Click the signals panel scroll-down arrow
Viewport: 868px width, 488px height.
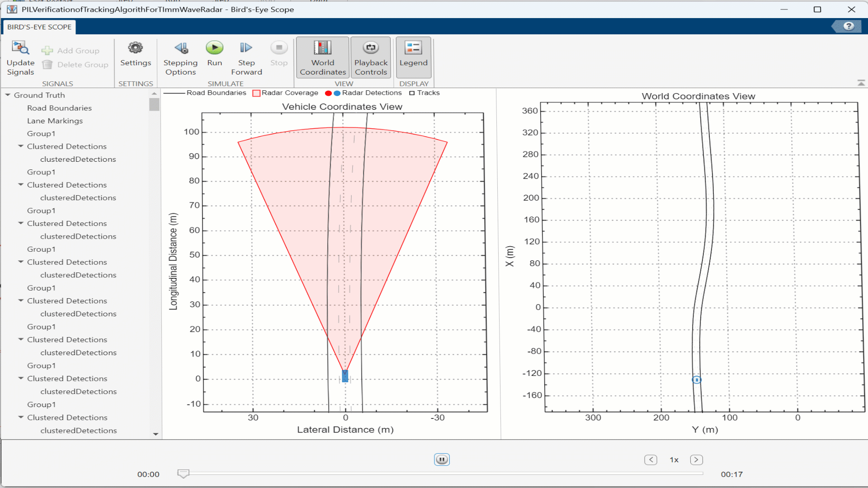156,434
